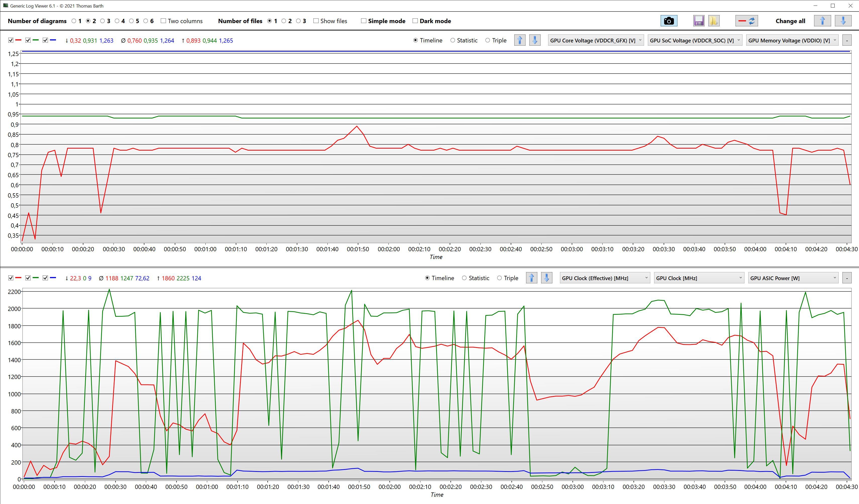The height and width of the screenshot is (504, 859).
Task: Select 3 diagrams radio button
Action: point(103,21)
